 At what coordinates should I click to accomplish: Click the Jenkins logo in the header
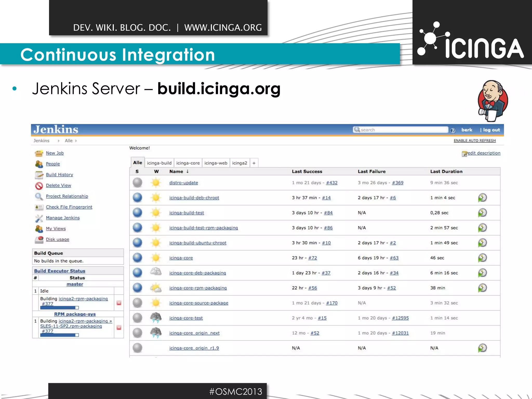56,129
